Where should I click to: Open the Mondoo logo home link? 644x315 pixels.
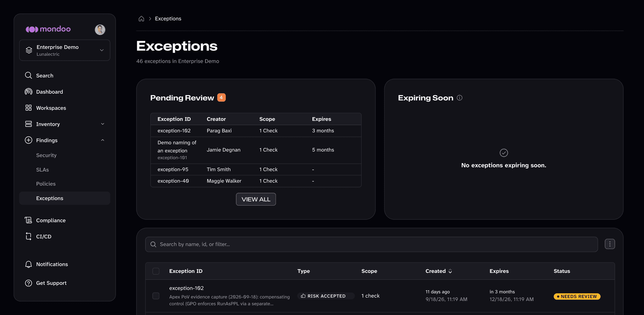coord(48,29)
